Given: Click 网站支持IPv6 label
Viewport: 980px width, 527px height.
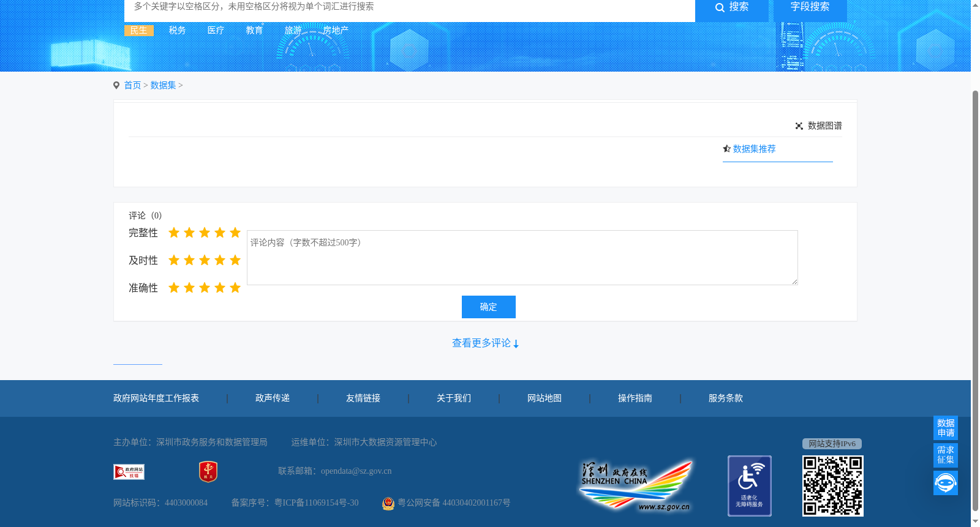Looking at the screenshot, I should [832, 444].
